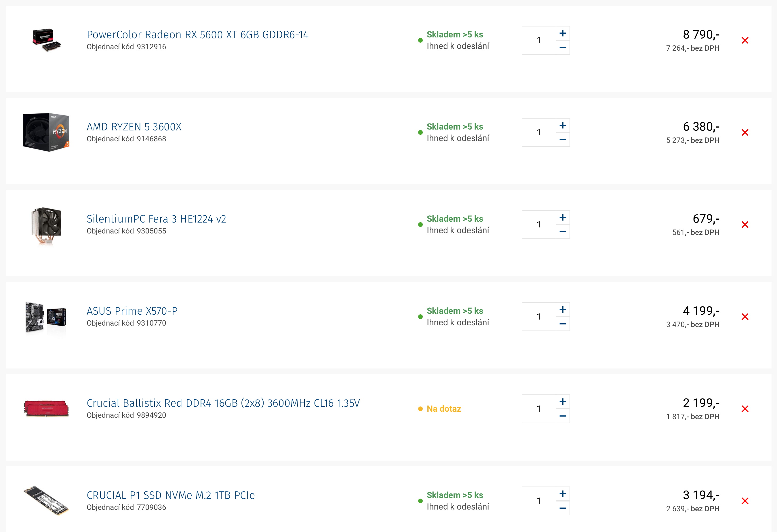The image size is (777, 532).
Task: Increase quantity of PowerColor Radeon RX 5600 XT
Action: [x=563, y=33]
